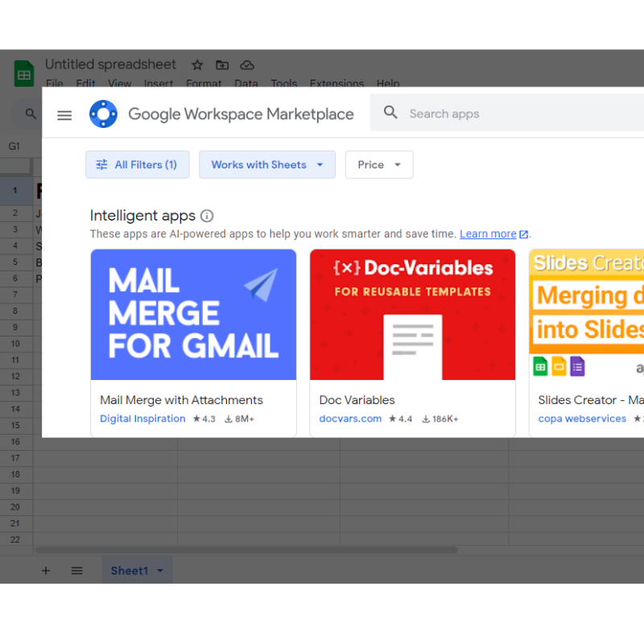Click the cloud document status icon
This screenshot has height=644, width=644.
247,65
